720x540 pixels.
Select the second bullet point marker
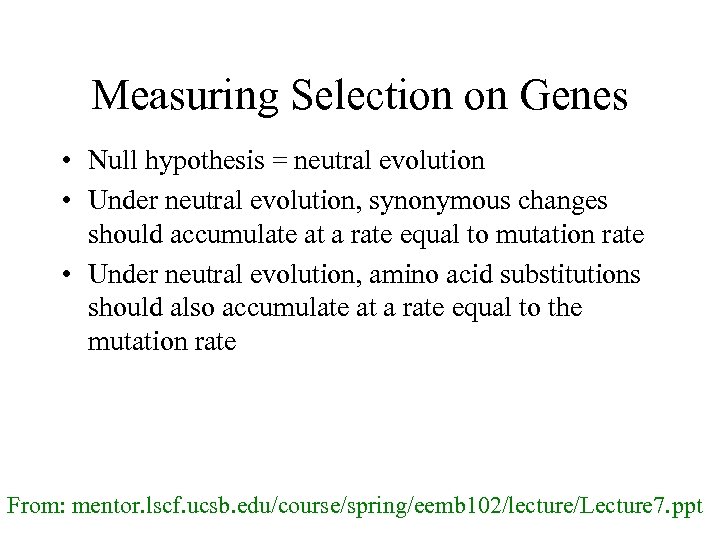point(64,202)
